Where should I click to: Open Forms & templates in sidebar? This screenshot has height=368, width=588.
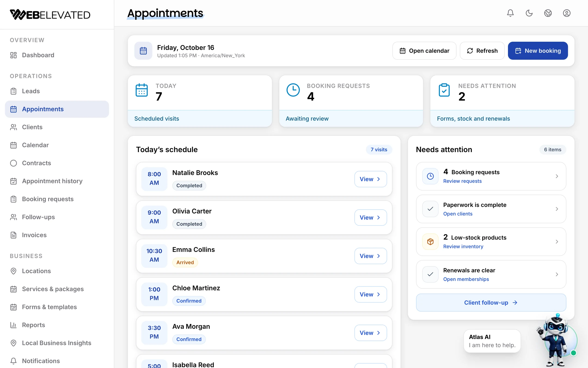point(57,307)
